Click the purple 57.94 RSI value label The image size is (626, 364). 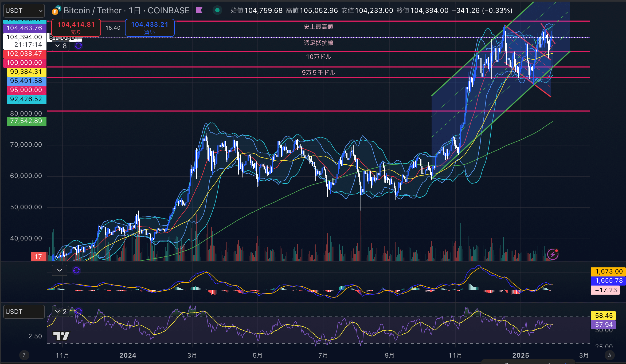click(603, 325)
